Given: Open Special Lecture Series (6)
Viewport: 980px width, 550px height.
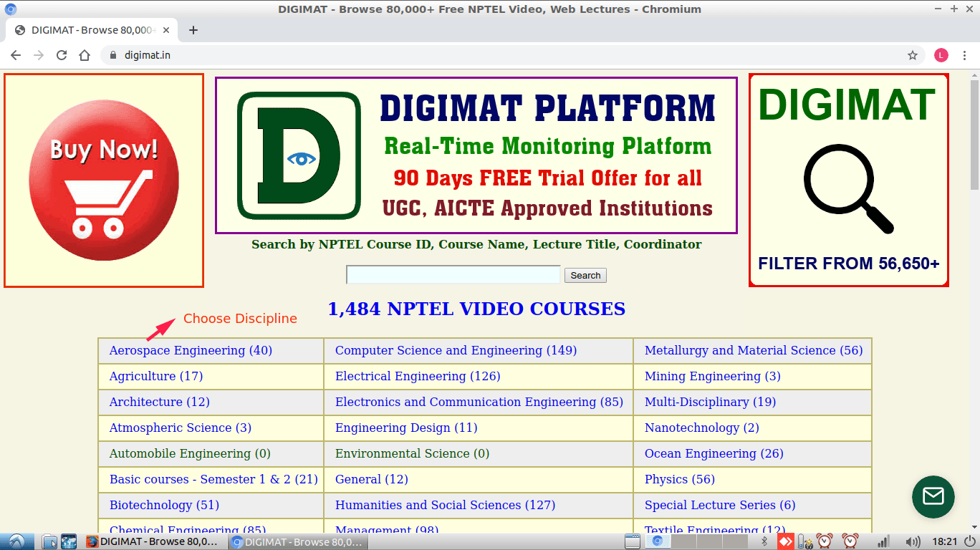Looking at the screenshot, I should 720,505.
